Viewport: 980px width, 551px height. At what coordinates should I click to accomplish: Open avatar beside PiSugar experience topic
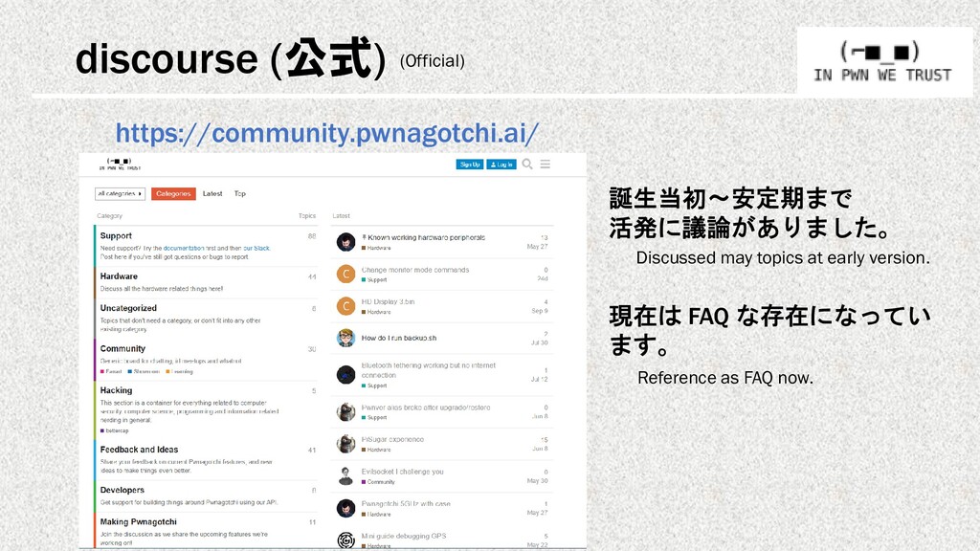click(x=345, y=444)
